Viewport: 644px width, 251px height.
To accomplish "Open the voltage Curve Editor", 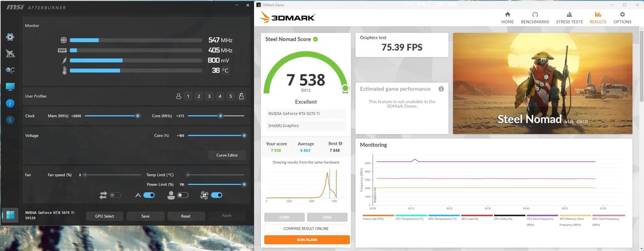I will 227,155.
